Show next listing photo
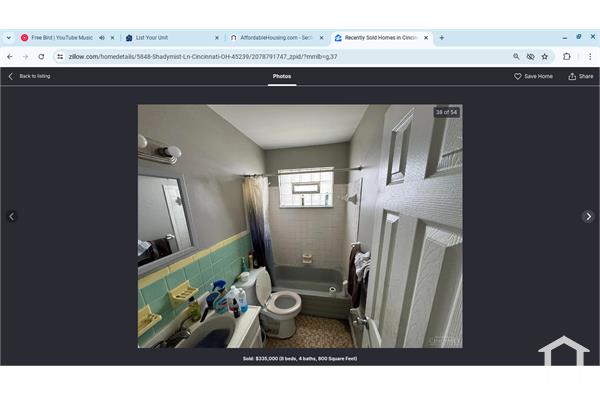600x395 pixels. 588,217
